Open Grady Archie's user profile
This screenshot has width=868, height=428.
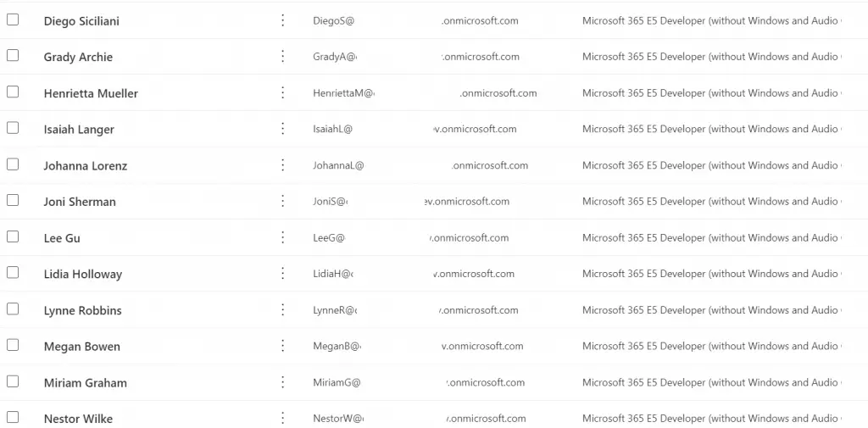coord(78,58)
